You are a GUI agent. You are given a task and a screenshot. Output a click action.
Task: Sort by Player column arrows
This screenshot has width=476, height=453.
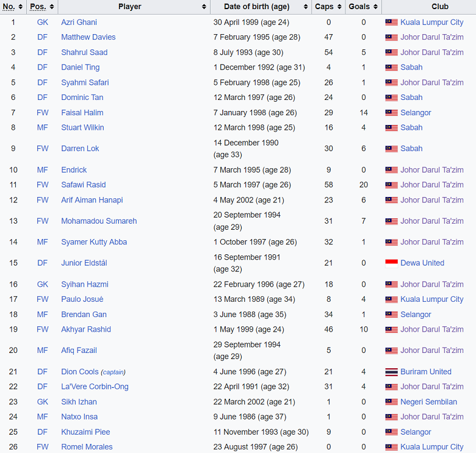point(203,7)
